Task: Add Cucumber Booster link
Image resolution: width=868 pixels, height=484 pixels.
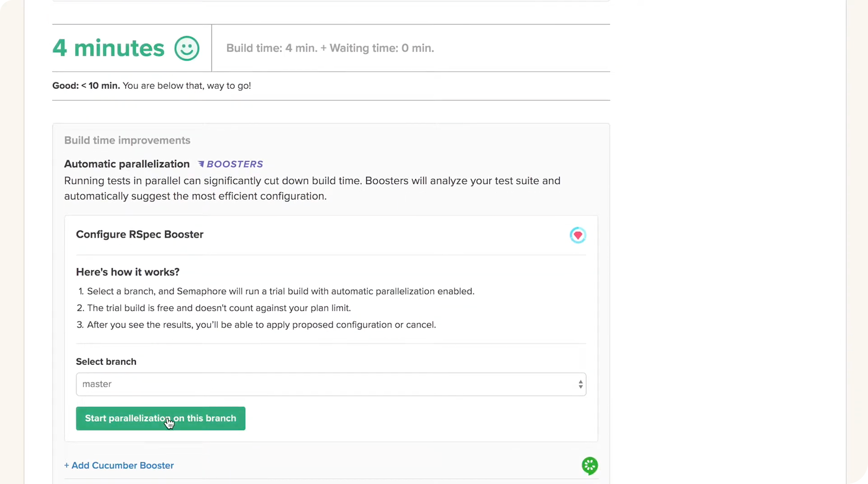Action: (119, 466)
